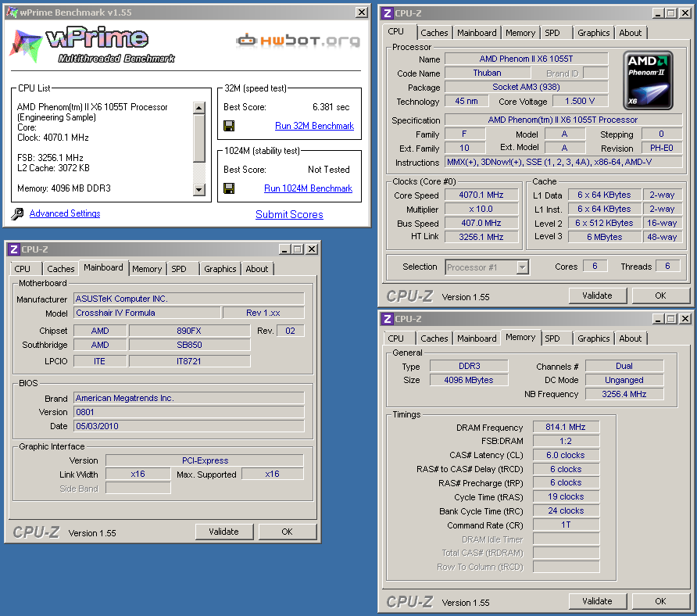Open the Graphics tab in the Mainboard CPU-Z window
697x616 pixels.
[x=220, y=269]
